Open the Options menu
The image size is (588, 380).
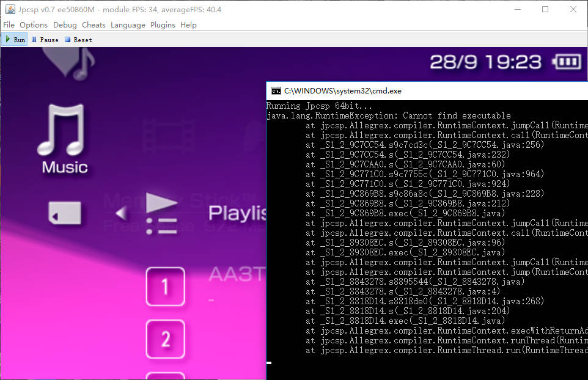pyautogui.click(x=34, y=25)
